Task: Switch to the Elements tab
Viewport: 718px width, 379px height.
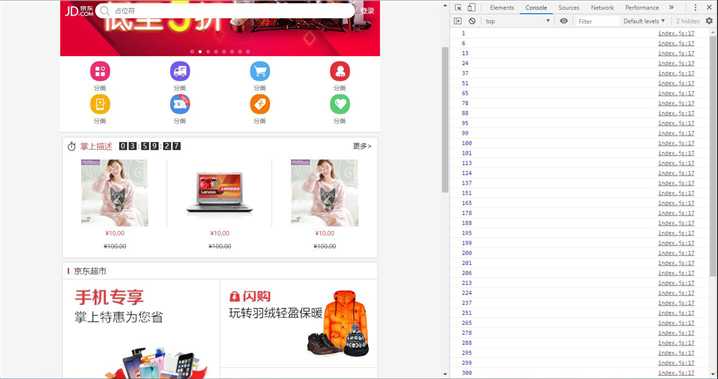Action: tap(502, 8)
